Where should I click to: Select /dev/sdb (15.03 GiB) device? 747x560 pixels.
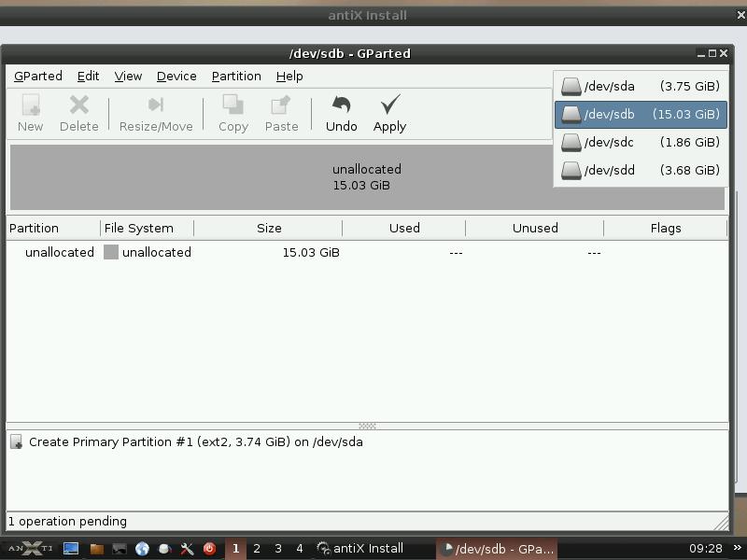coord(641,114)
